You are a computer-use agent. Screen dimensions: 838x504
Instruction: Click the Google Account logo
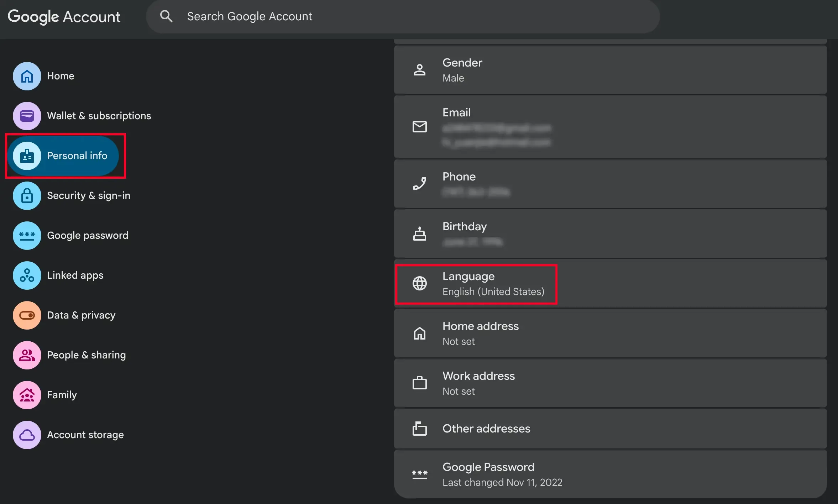click(x=64, y=17)
